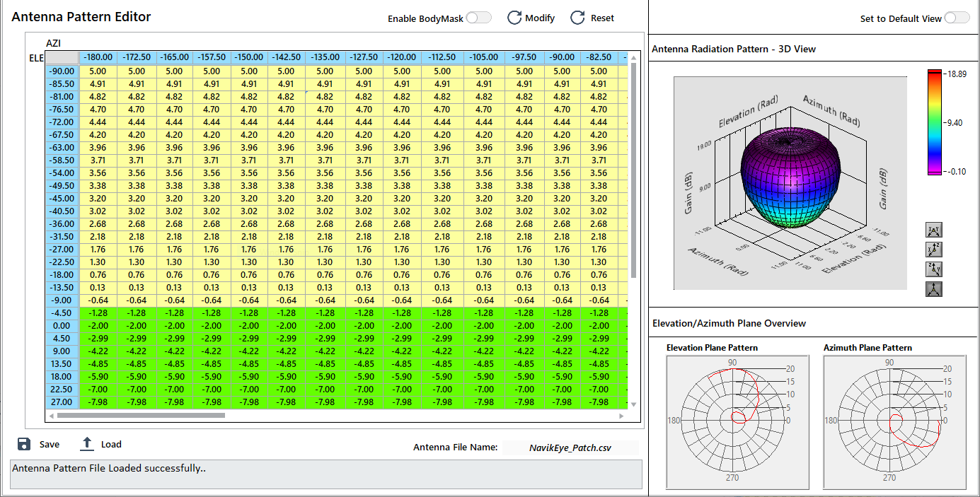Select the -172.50 azimuth column header
Screen dimensions: 980x497
(136, 57)
